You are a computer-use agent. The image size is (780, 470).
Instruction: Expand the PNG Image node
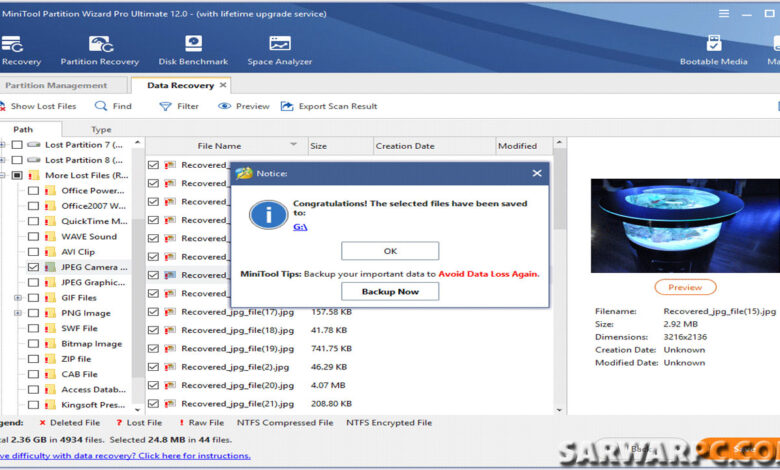pos(18,313)
